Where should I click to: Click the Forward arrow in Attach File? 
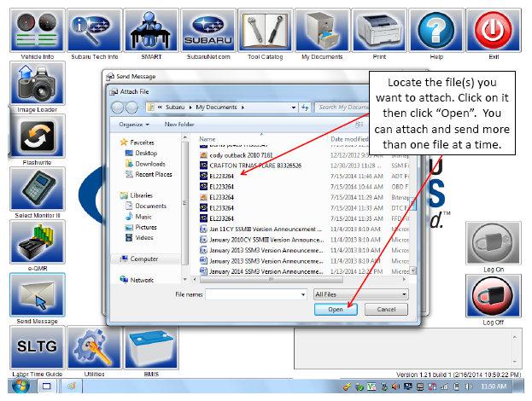132,108
